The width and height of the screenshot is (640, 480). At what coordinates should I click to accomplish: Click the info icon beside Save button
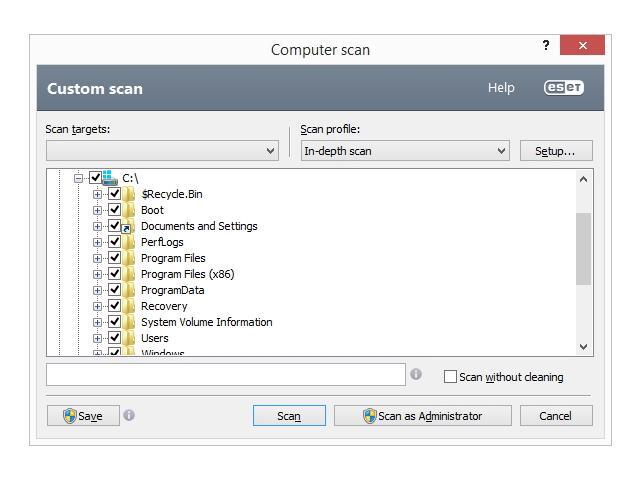(129, 415)
